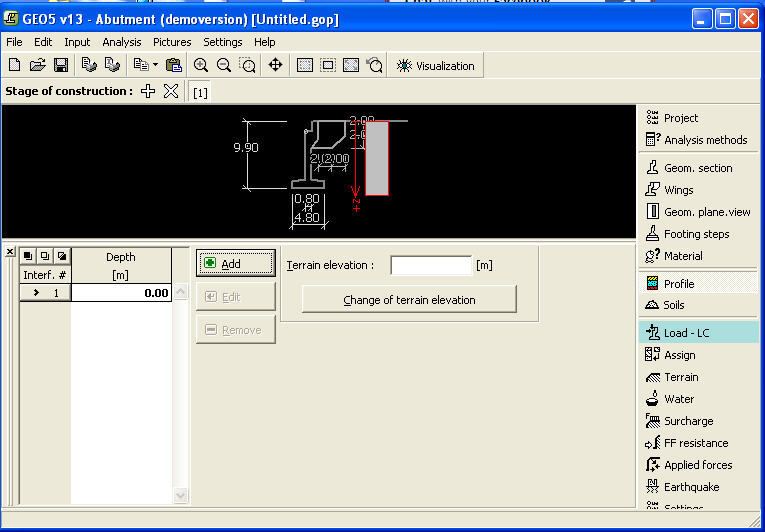The width and height of the screenshot is (765, 532).
Task: Click into the Terrain elevation input field
Action: pyautogui.click(x=431, y=265)
